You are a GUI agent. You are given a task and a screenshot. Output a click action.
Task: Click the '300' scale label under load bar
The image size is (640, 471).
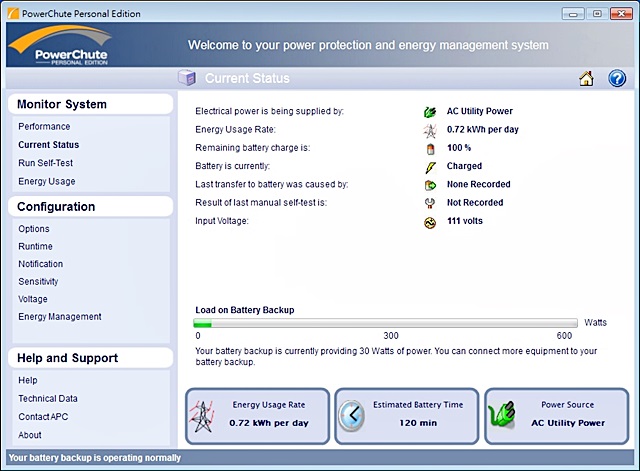391,336
